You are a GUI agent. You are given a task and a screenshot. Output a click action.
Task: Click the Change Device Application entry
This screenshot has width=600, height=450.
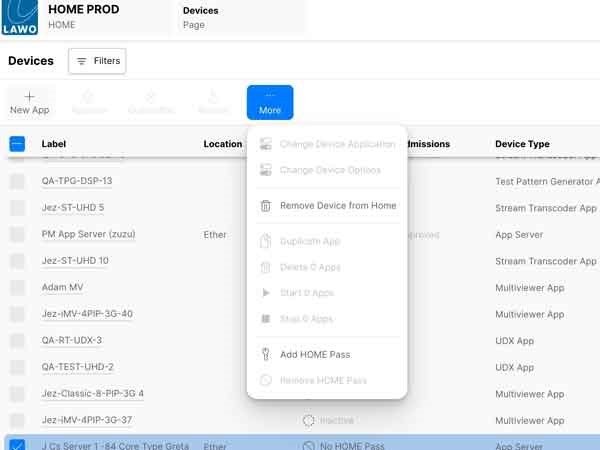(x=328, y=144)
